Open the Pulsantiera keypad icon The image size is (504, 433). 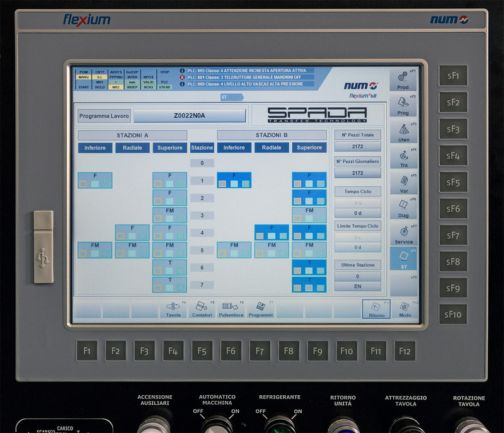[231, 308]
